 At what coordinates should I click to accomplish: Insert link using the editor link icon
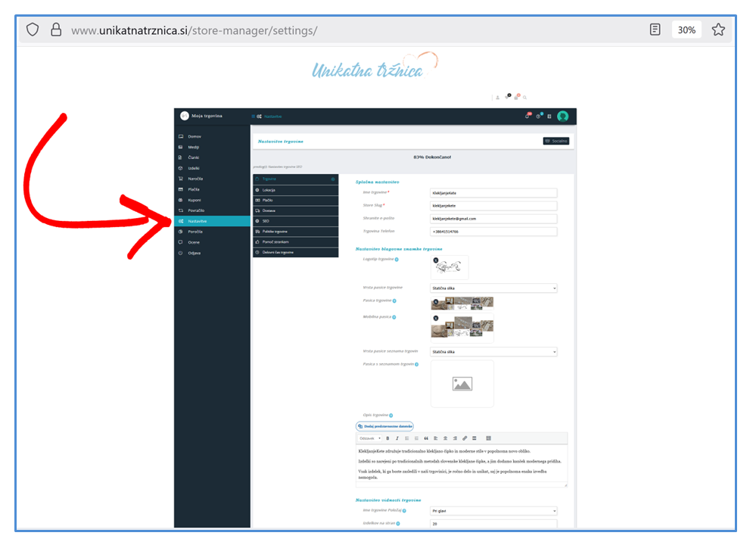(x=465, y=438)
